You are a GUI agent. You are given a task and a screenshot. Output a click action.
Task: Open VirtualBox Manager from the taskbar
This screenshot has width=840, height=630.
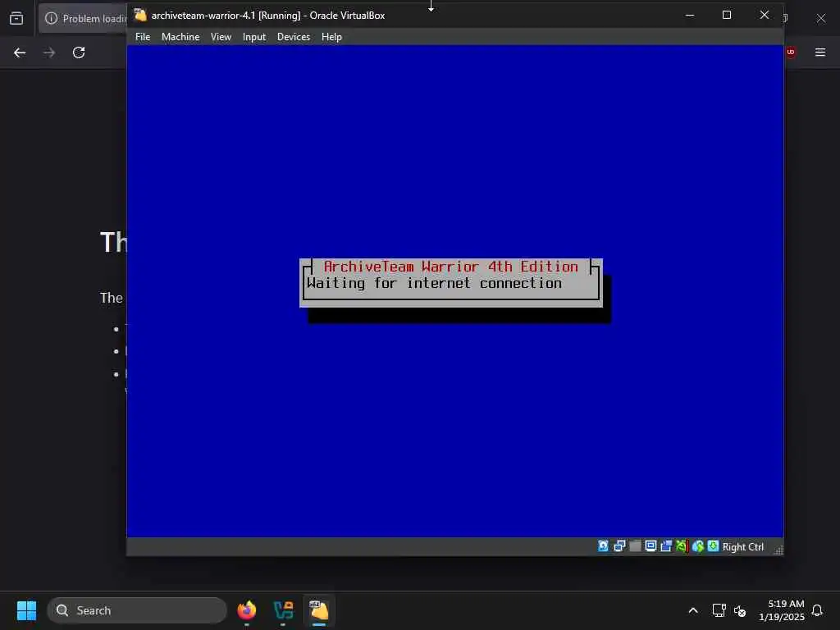pyautogui.click(x=283, y=610)
